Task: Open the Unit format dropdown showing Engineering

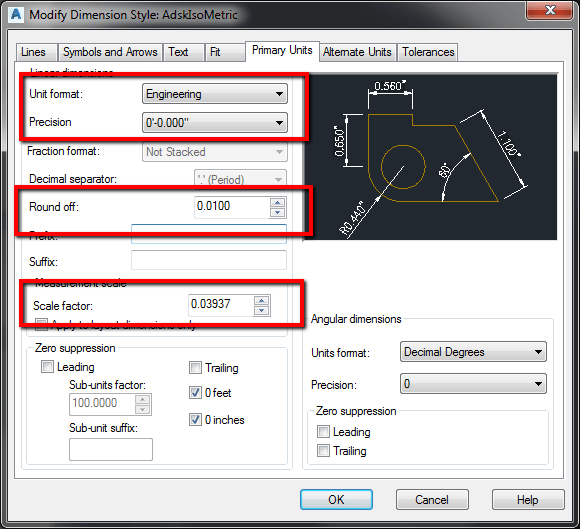Action: [215, 94]
